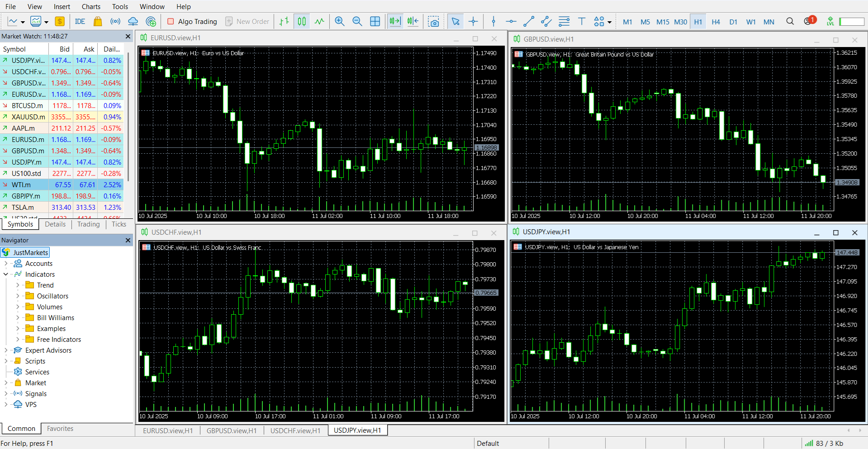Click the cloud VPS icon in toolbar
Screen dimensions: 868x449
pyautogui.click(x=133, y=21)
